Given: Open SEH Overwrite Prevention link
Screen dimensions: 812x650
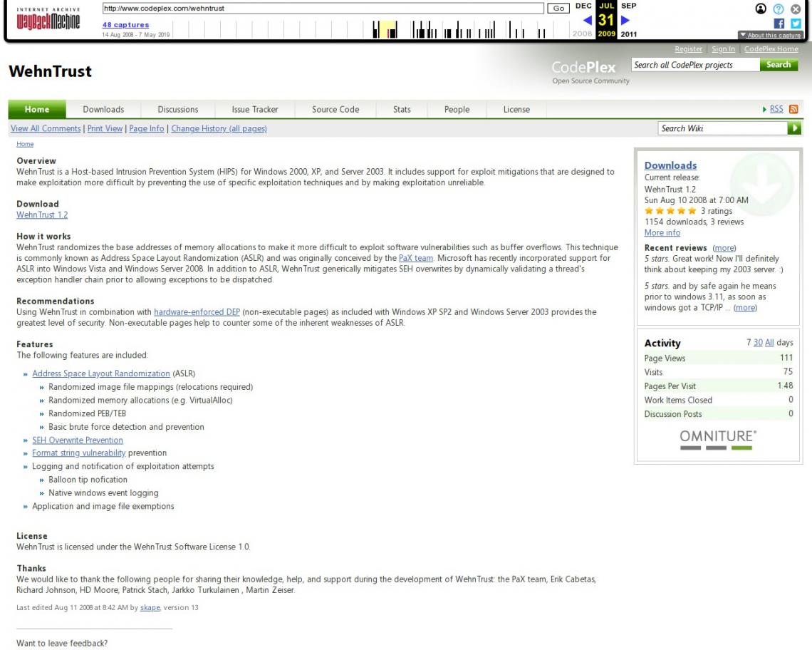Looking at the screenshot, I should pos(78,440).
